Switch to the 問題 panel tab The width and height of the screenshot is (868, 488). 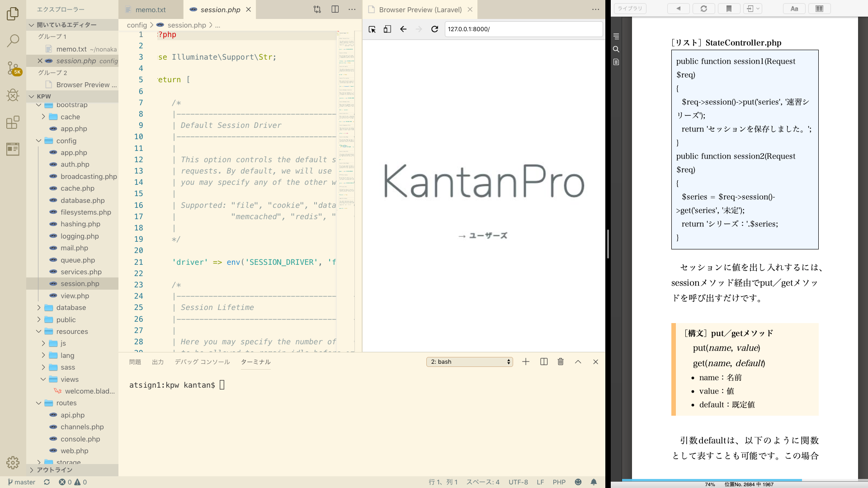coord(135,361)
